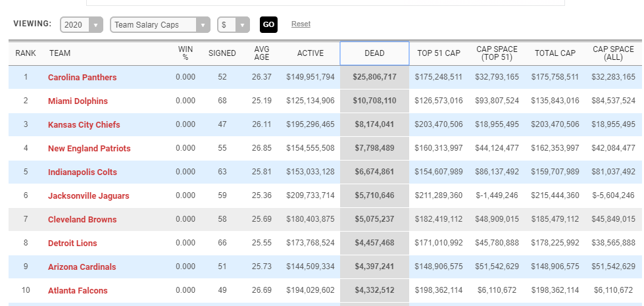644x306 pixels.
Task: Select Dolphins dead cap $10,708,110
Action: [374, 101]
